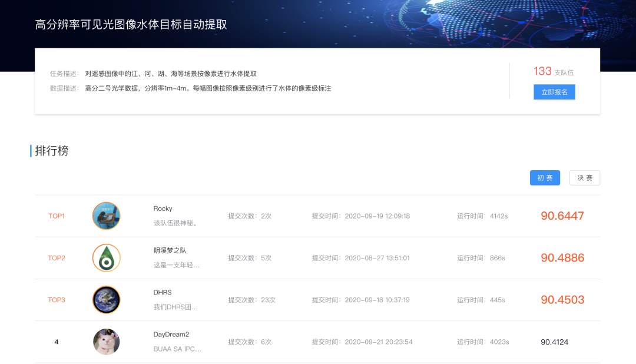Click the 排行榜 leaderboard heading
This screenshot has width=636, height=364.
point(51,151)
